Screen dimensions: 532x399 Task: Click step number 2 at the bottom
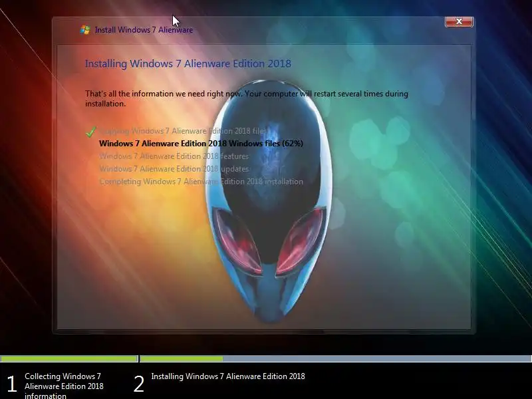coord(139,384)
